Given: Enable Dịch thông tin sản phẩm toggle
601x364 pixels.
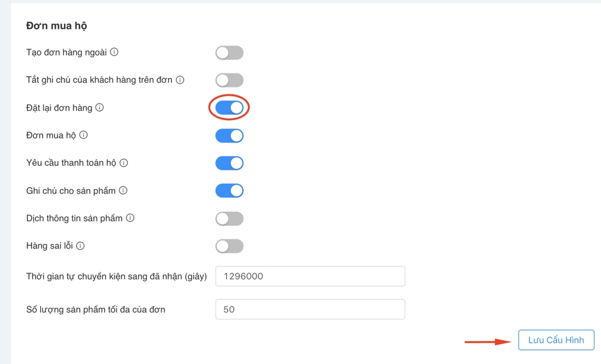Looking at the screenshot, I should 230,218.
